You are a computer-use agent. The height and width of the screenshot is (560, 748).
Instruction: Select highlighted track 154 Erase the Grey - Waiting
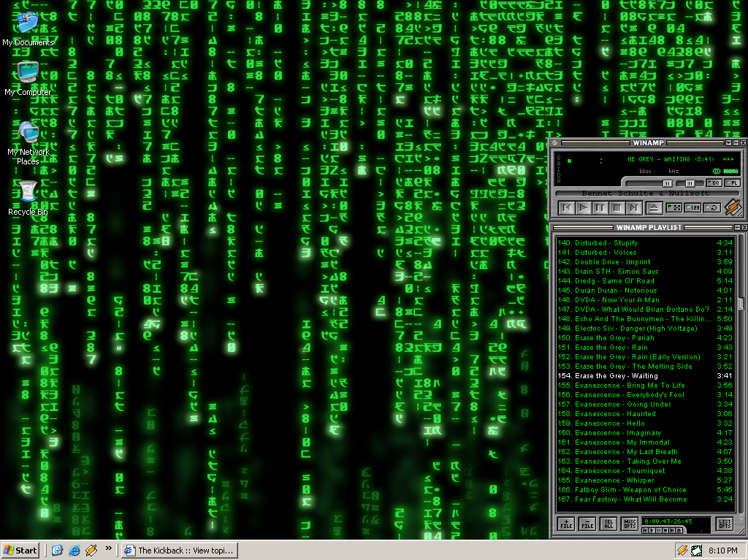(x=645, y=376)
